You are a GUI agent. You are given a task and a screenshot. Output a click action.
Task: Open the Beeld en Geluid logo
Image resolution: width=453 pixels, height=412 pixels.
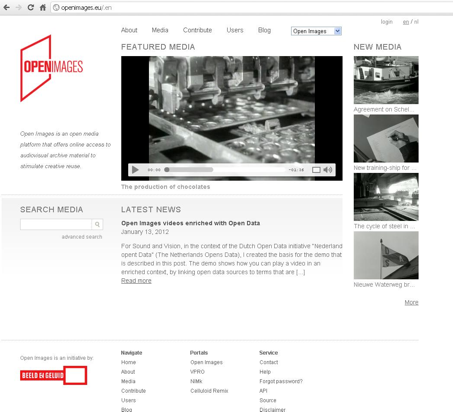coord(53,375)
